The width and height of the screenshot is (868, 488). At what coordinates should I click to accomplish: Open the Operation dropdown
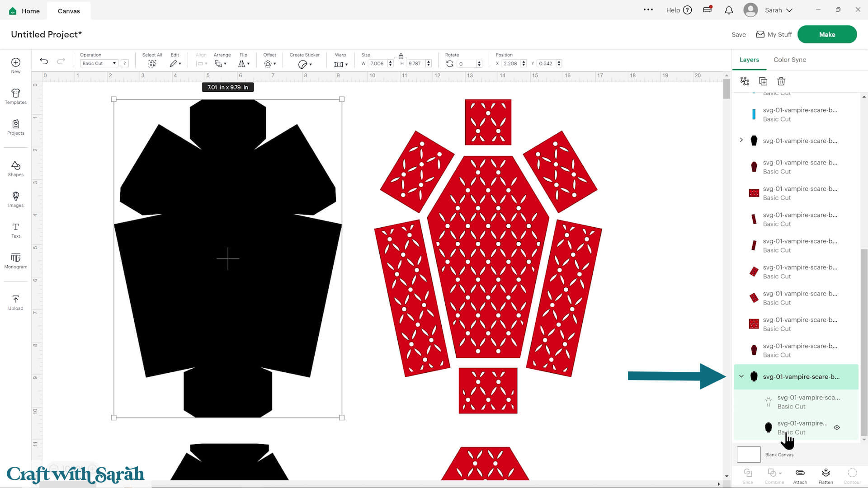coord(99,63)
